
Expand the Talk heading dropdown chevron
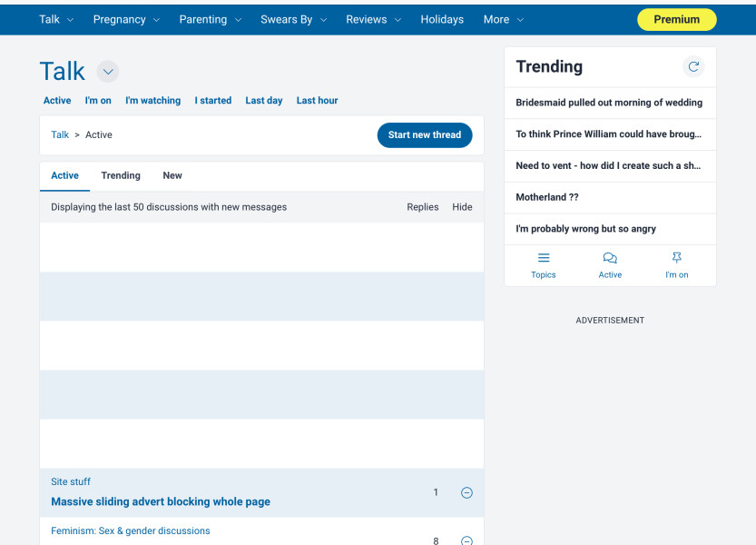107,72
